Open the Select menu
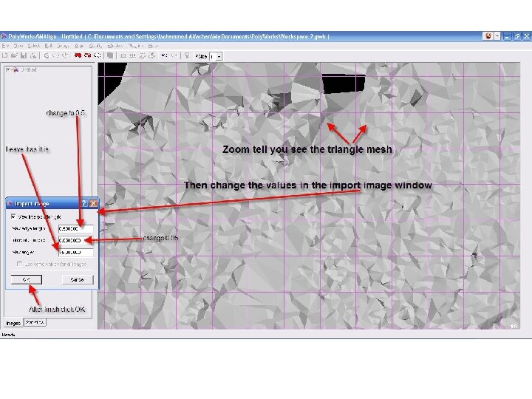This screenshot has width=532, height=399. pyautogui.click(x=33, y=46)
